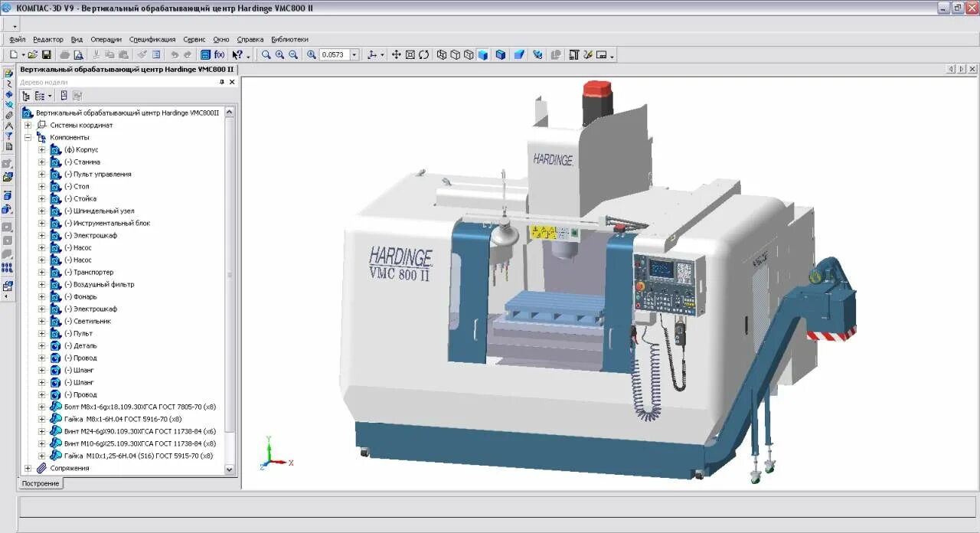Click the paperclip icon in left sidebar

(8, 116)
